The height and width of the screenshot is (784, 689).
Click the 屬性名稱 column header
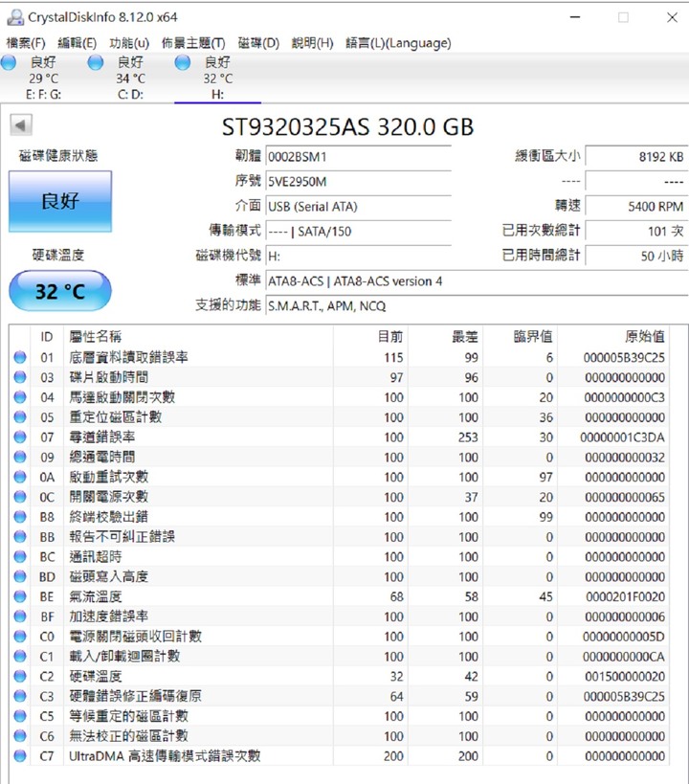(x=198, y=337)
